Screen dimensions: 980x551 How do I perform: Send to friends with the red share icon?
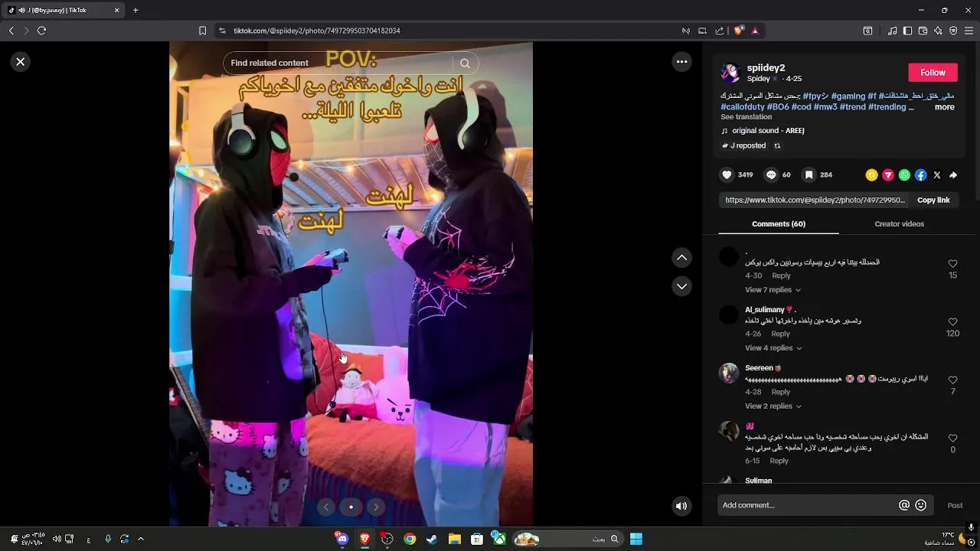(888, 175)
